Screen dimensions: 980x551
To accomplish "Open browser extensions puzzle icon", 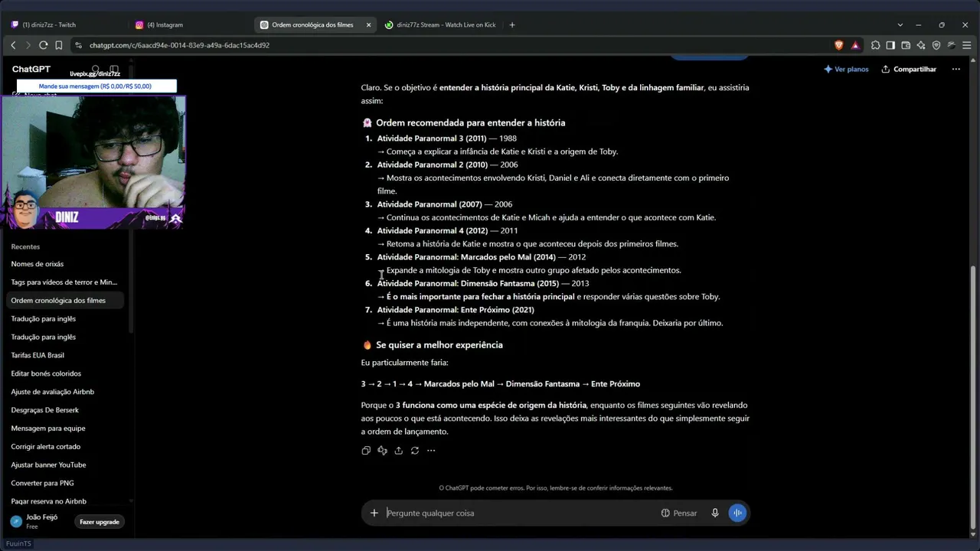I will 876,45.
